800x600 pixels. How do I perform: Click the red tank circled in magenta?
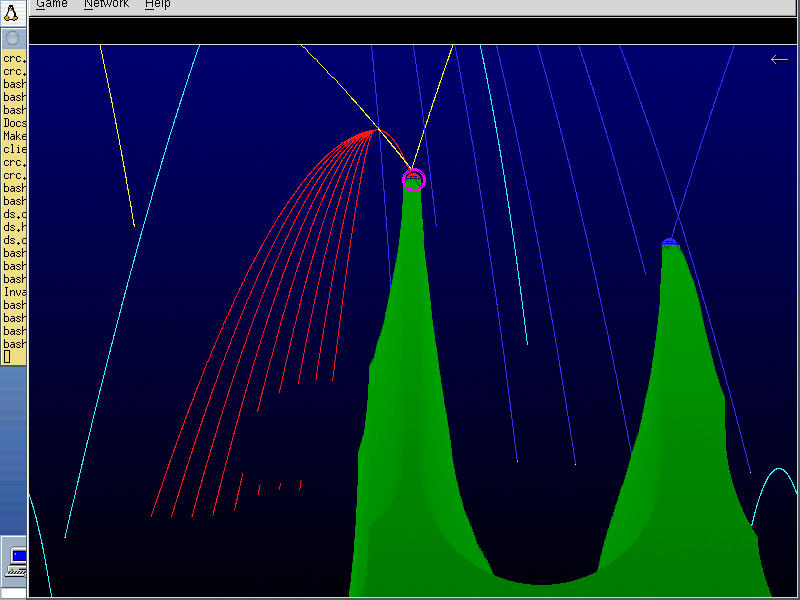tap(413, 178)
